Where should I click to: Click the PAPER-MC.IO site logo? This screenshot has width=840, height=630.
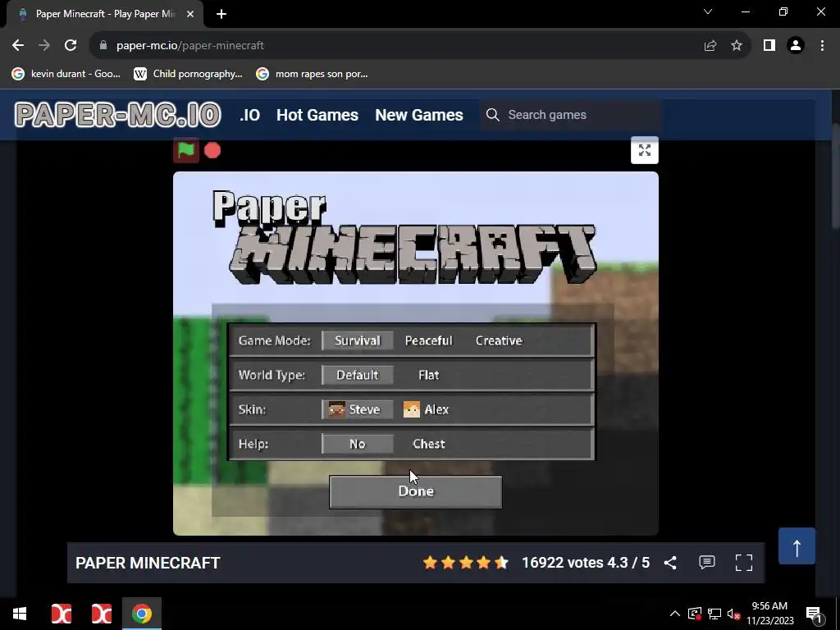pos(118,115)
